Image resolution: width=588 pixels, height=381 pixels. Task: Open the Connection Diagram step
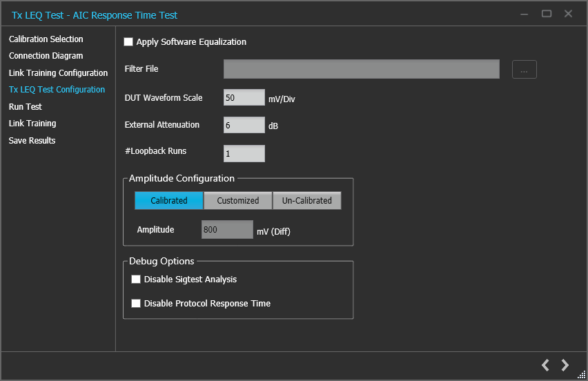46,56
